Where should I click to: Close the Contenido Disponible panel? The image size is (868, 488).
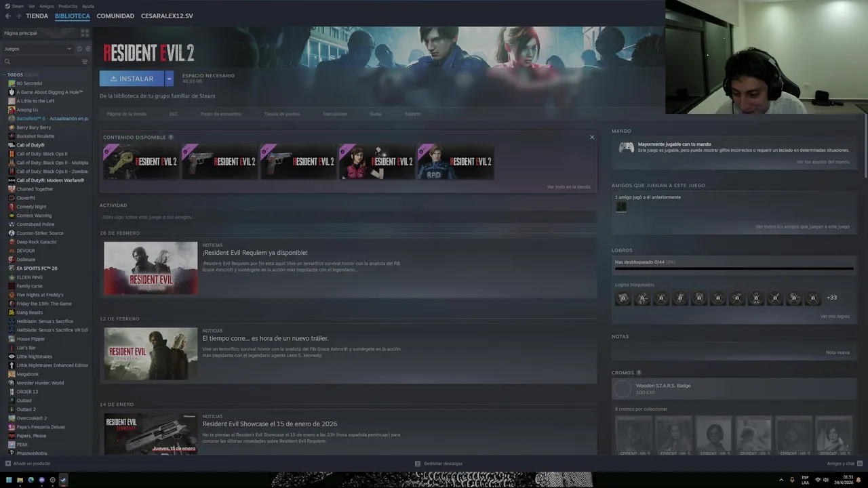592,137
